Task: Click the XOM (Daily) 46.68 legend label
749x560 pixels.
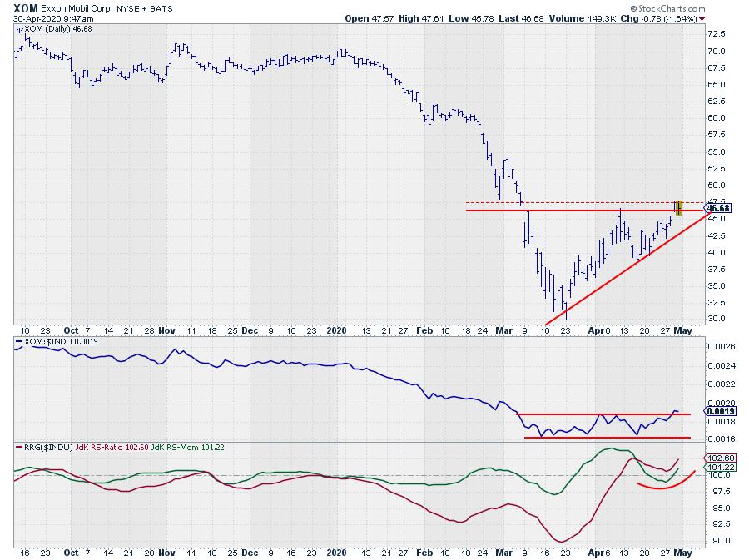Action: pos(58,29)
